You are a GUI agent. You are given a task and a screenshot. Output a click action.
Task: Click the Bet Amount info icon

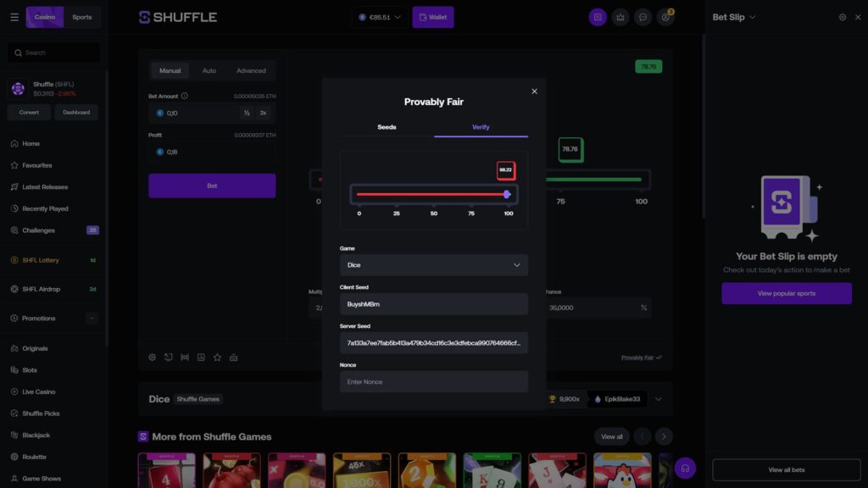(184, 96)
